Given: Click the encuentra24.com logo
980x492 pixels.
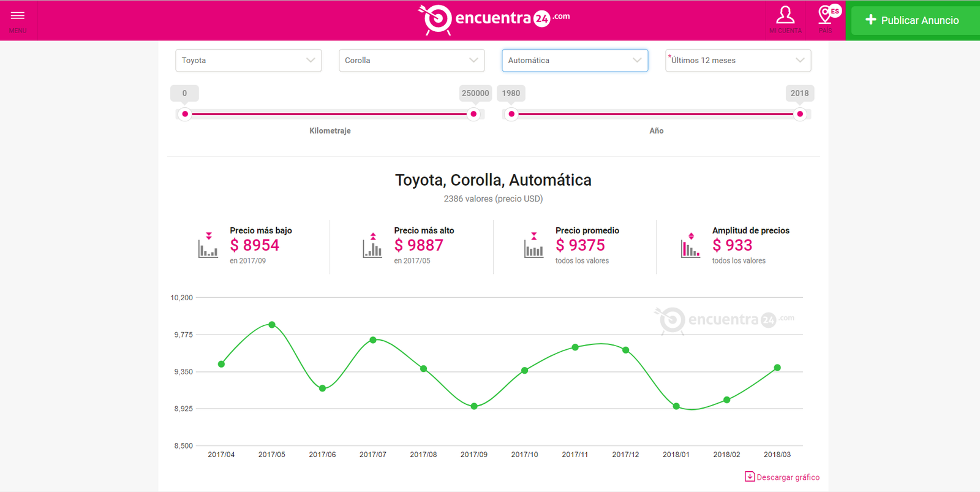Looking at the screenshot, I should coord(494,20).
